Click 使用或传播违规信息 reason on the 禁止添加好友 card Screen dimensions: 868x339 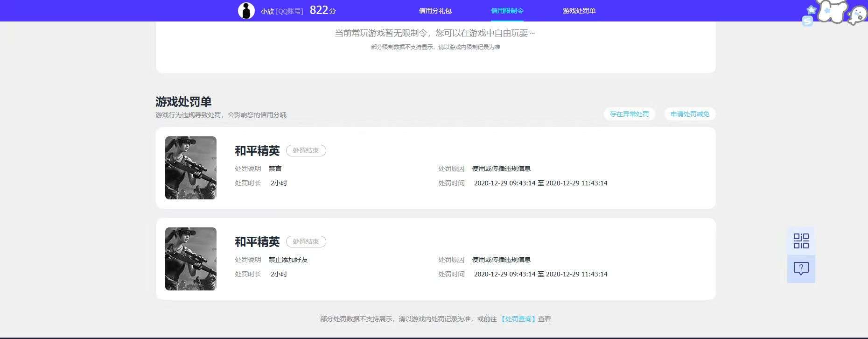click(501, 260)
